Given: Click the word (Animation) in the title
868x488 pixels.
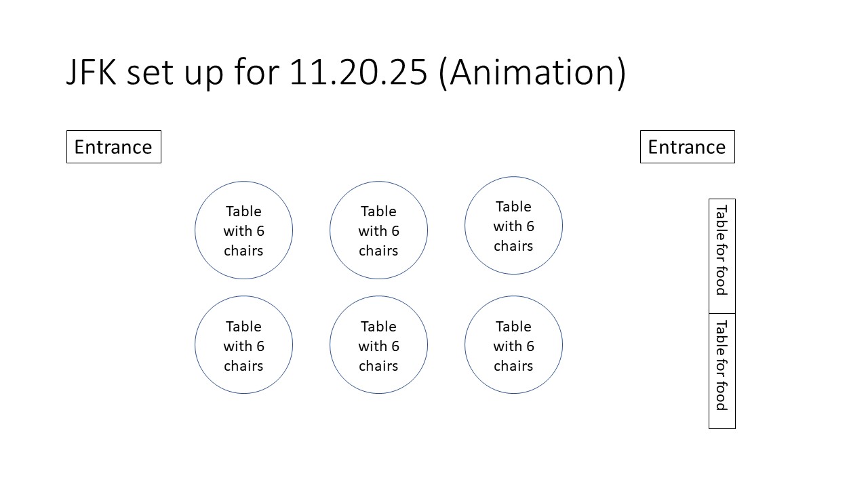Looking at the screenshot, I should pos(532,72).
